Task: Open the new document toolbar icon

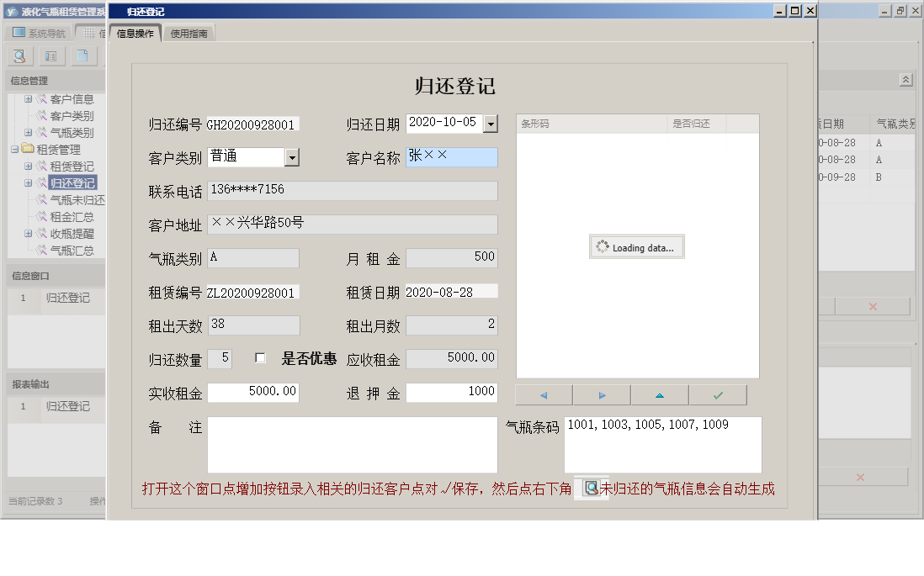Action: click(x=82, y=55)
